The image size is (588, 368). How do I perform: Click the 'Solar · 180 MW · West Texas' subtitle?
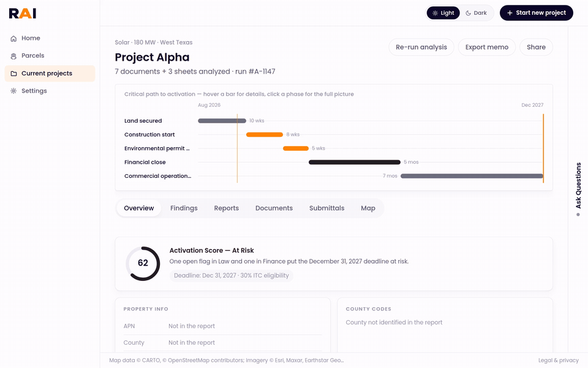click(x=153, y=42)
